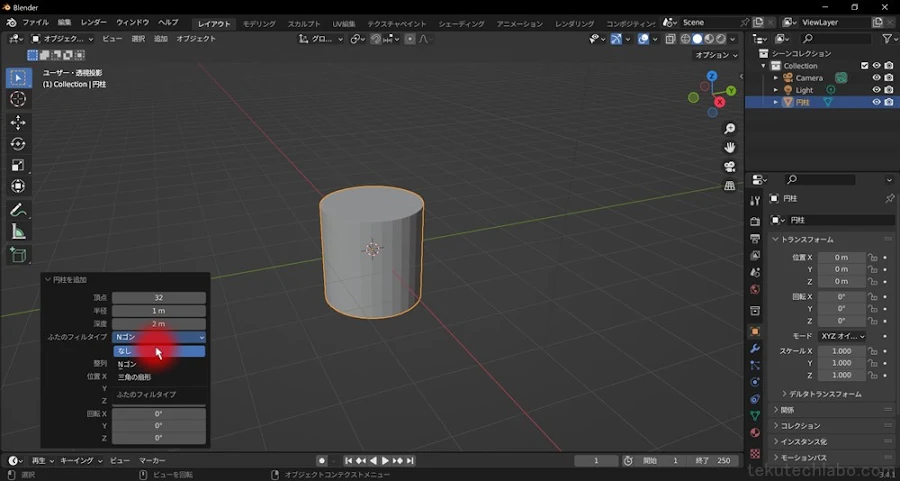Viewport: 900px width, 481px height.
Task: Select the Box Select tool in toolbar
Action: (x=18, y=77)
